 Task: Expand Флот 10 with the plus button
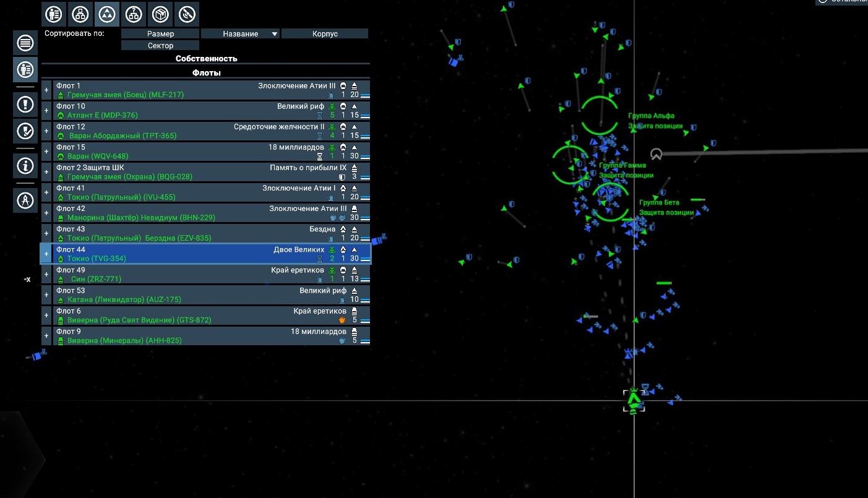46,111
